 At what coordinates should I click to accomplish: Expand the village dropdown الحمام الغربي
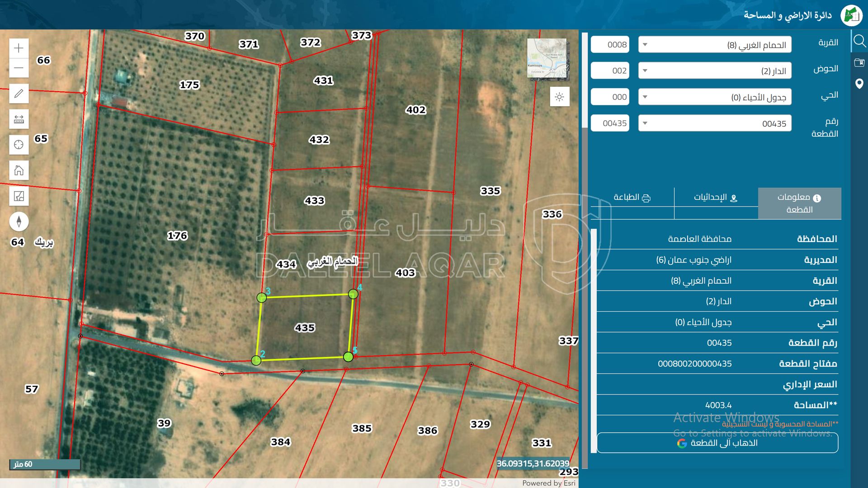pos(714,45)
